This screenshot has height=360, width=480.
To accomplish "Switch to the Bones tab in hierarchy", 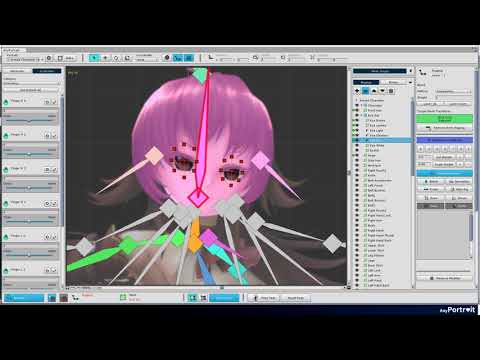I will 394,82.
